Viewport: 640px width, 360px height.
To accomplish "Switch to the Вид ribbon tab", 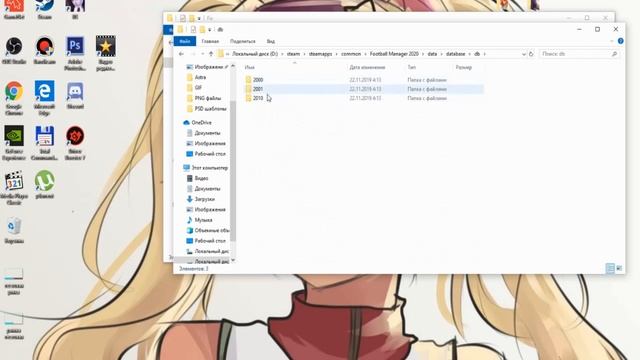I will pyautogui.click(x=271, y=41).
